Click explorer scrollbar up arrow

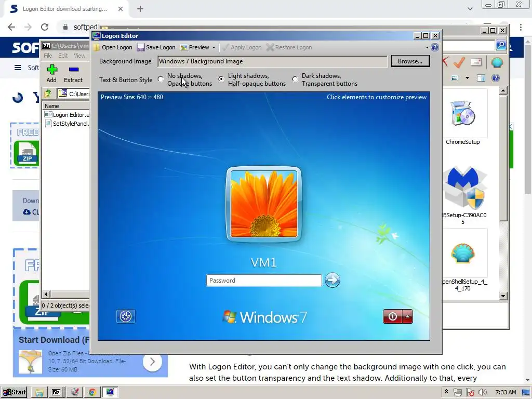pyautogui.click(x=503, y=90)
